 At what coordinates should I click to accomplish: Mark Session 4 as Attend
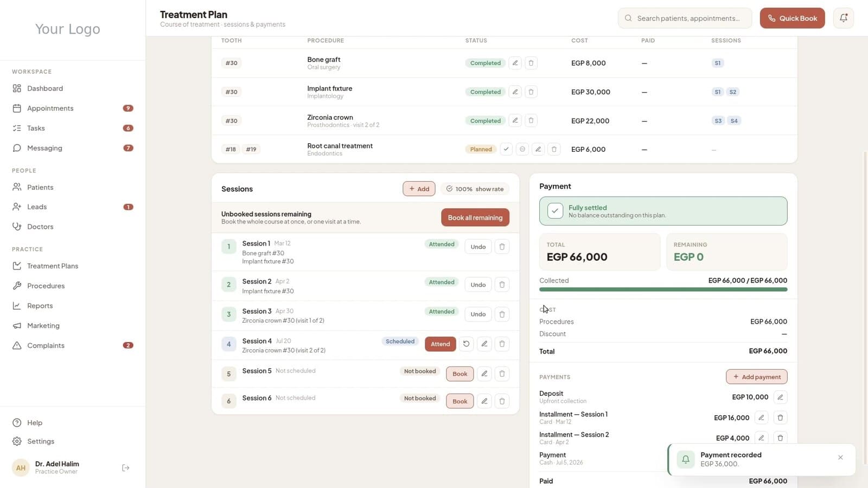[x=441, y=344]
